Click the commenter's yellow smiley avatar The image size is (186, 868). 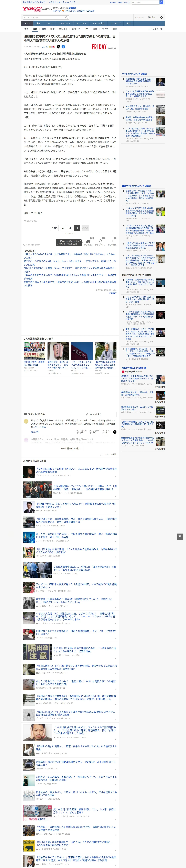tap(26, 421)
